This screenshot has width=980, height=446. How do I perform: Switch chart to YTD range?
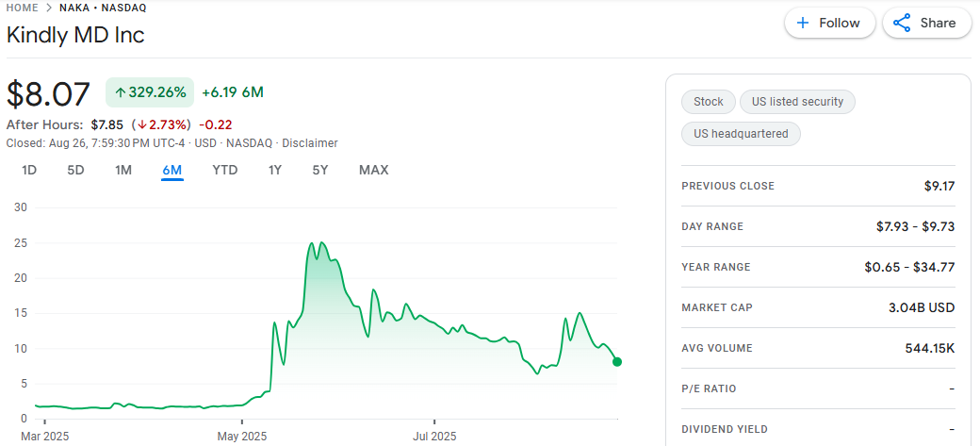click(x=225, y=170)
